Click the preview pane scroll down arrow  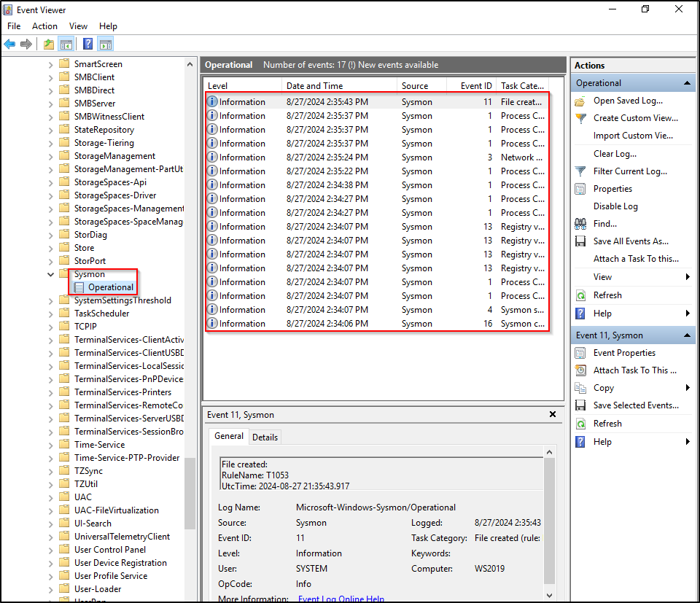(550, 596)
